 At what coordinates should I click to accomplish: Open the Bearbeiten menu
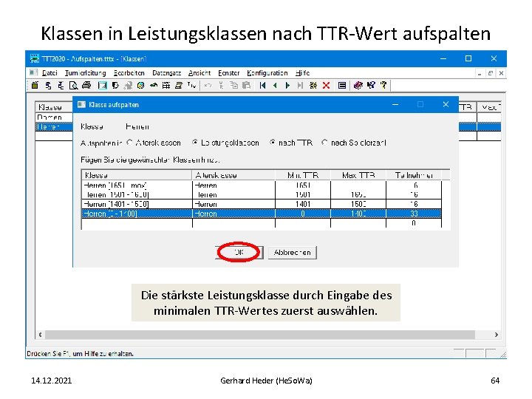click(x=129, y=73)
